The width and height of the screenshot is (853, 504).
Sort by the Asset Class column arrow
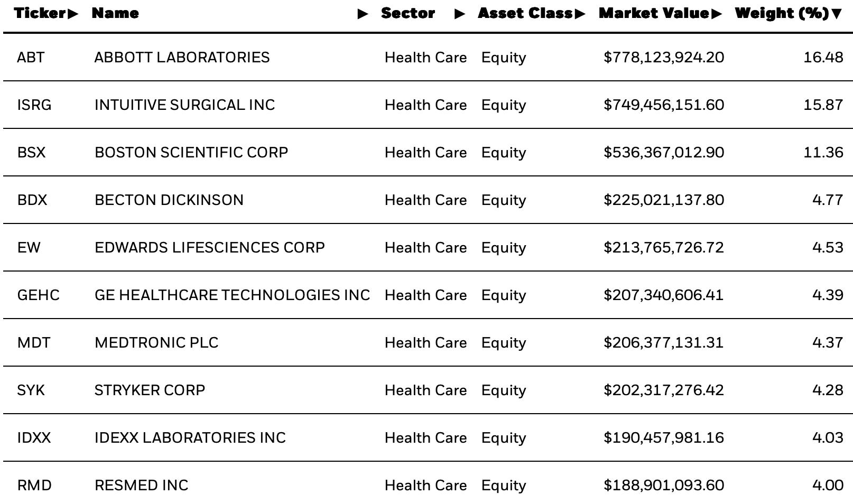[x=580, y=14]
